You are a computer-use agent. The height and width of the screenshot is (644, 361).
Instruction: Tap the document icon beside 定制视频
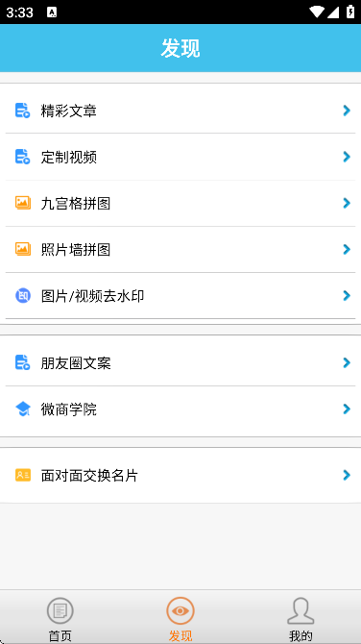coord(23,157)
